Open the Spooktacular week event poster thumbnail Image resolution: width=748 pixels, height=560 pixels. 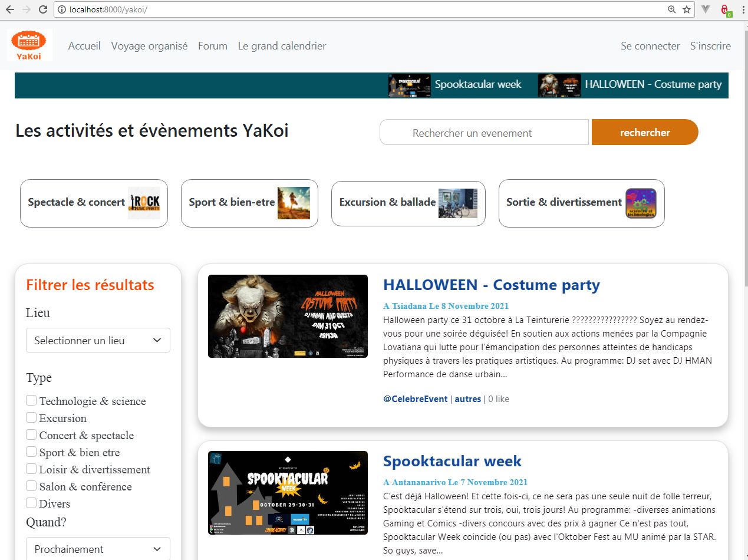[x=288, y=493]
